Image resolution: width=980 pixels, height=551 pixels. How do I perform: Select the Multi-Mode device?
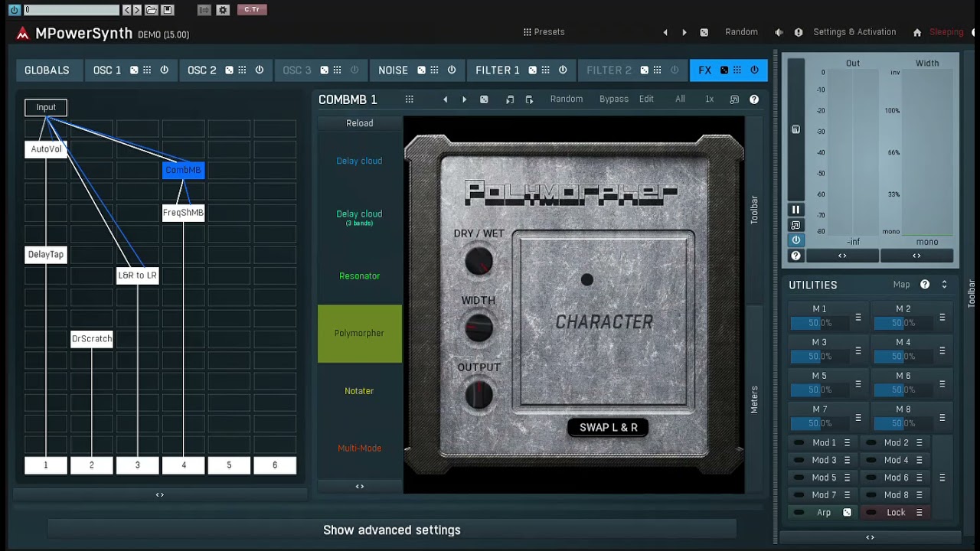point(359,448)
